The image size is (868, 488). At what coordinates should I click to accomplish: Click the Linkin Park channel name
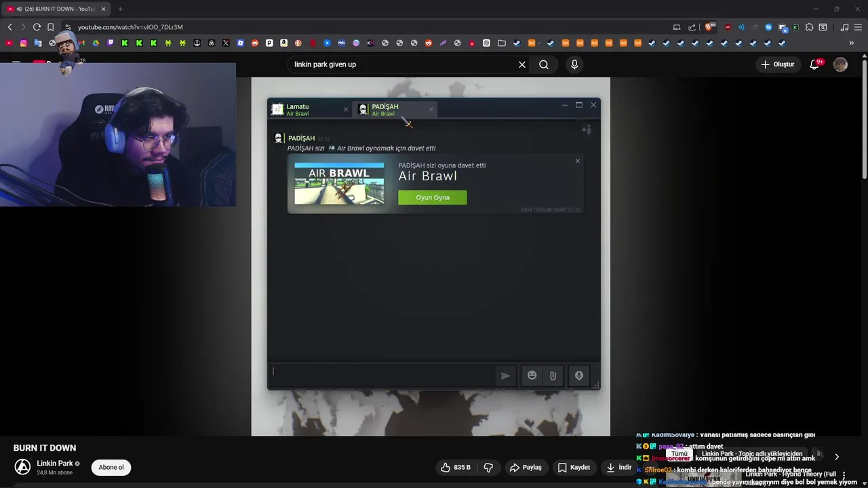pos(55,464)
